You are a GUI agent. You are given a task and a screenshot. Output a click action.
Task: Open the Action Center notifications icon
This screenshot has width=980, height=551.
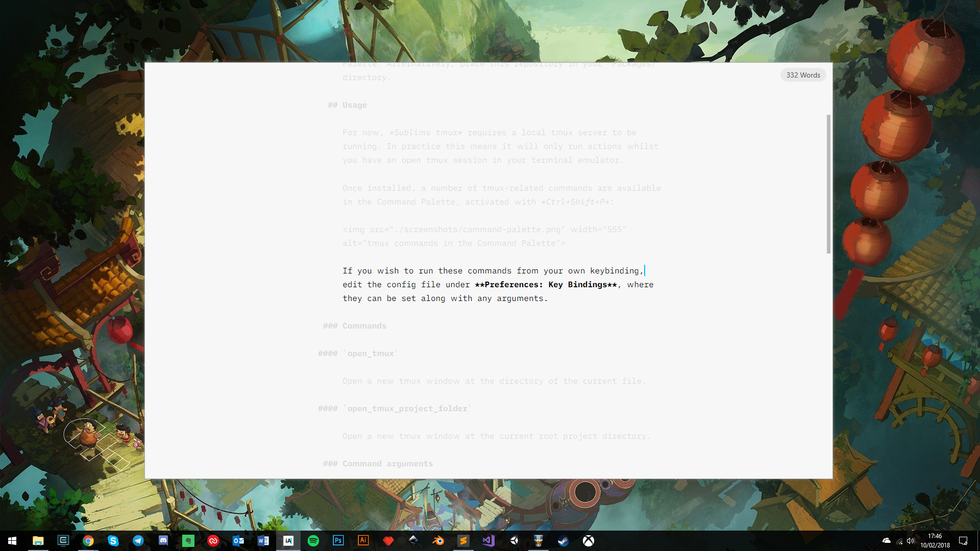click(x=963, y=541)
